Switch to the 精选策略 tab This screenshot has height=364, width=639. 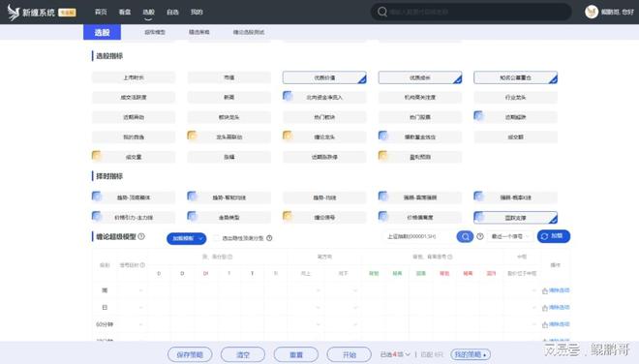coord(198,32)
